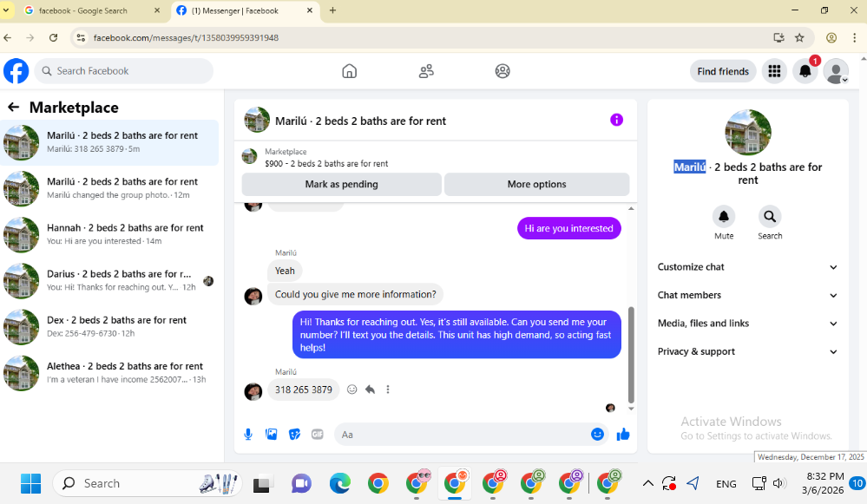Image resolution: width=867 pixels, height=504 pixels.
Task: Open the tab search dropdown in Chrome
Action: (6, 10)
